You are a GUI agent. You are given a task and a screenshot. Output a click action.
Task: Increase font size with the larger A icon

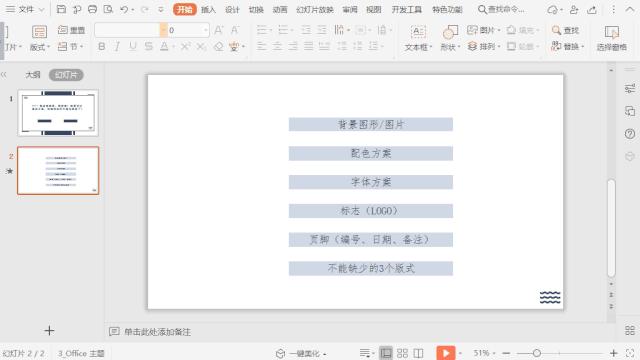(x=219, y=30)
